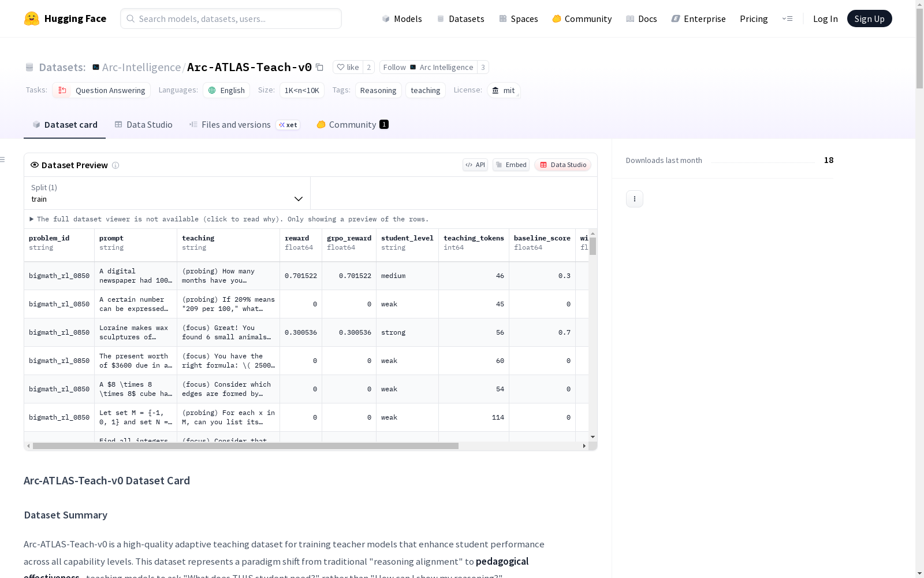924x578 pixels.
Task: Focus the search models and datasets field
Action: 231,18
